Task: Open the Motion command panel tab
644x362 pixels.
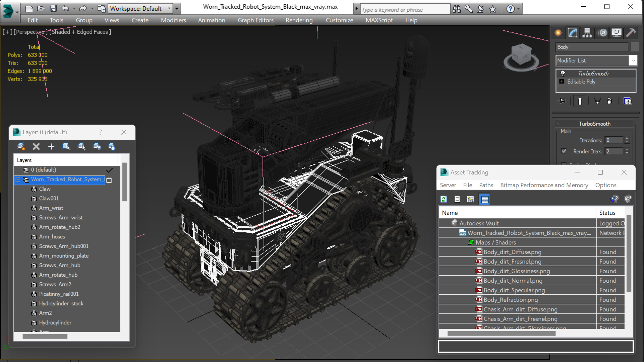Action: [603, 33]
